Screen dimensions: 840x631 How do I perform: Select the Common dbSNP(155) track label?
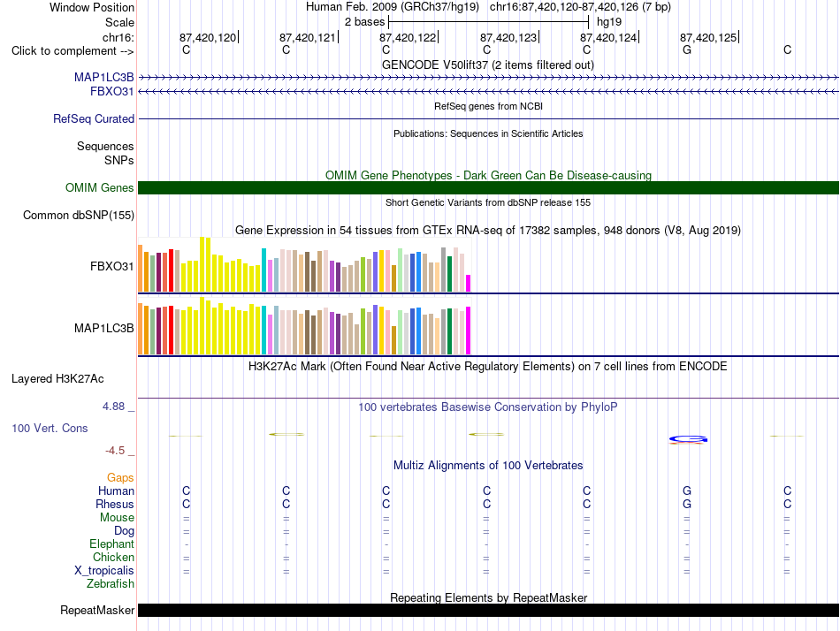pos(79,216)
